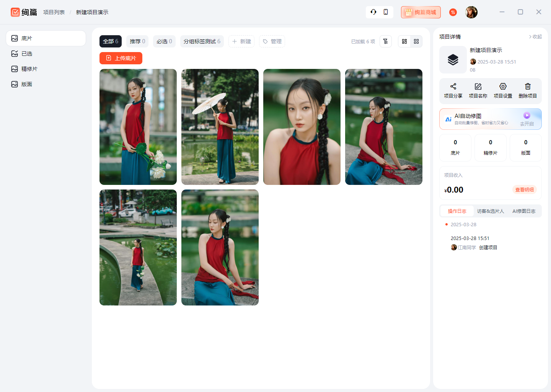Screen dimensions: 551x392
Task: Click the 创建项目 log entry text
Action: 488,248
